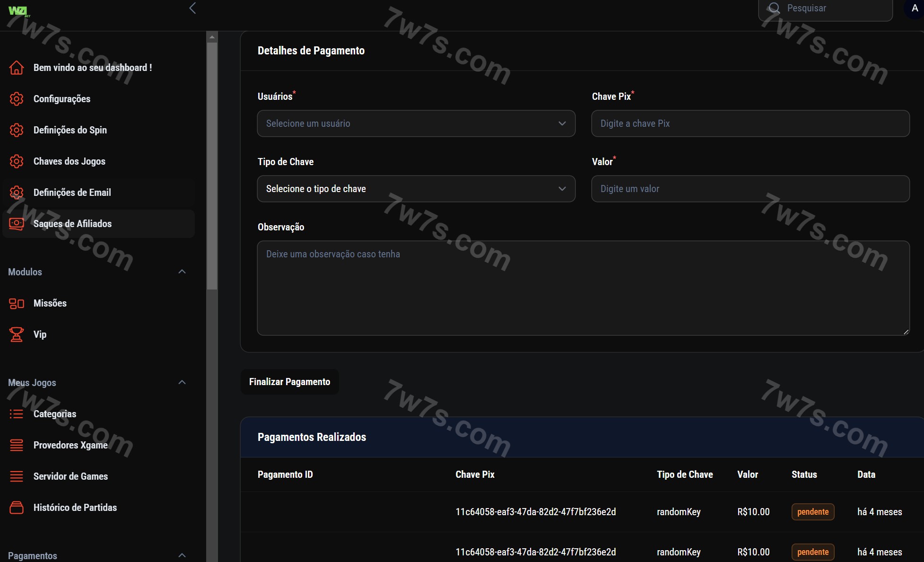Click the Saques de Afiliados money icon
The width and height of the screenshot is (924, 562).
[17, 224]
